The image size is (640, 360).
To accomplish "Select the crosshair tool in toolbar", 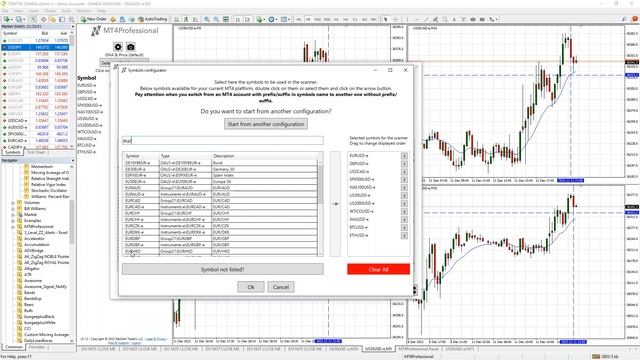I will click(x=395, y=19).
